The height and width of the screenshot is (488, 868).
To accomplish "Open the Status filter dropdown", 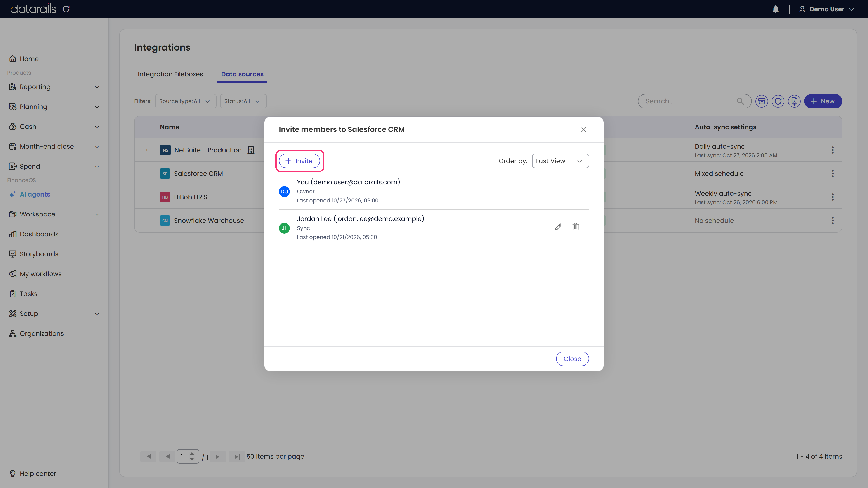I will [243, 101].
